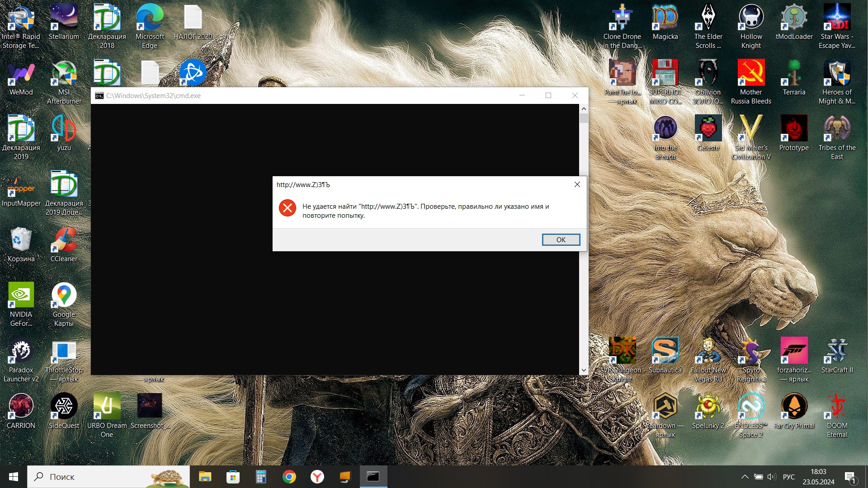Open Google Карты shortcut
Screen dimensions: 868x488
64,305
